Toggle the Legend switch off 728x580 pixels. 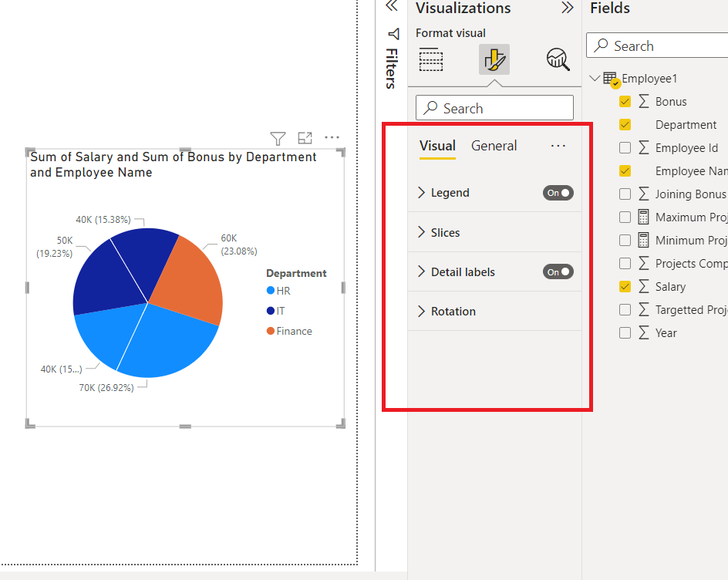click(558, 193)
